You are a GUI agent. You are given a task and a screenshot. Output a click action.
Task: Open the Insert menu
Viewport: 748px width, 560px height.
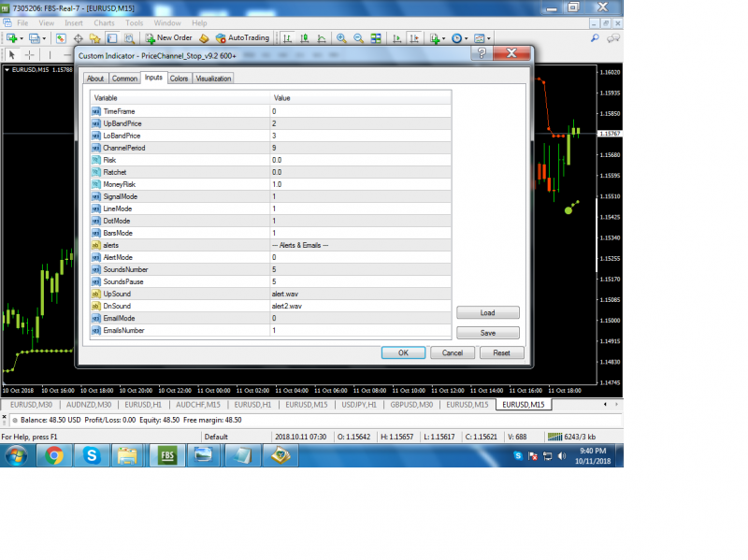tap(74, 22)
